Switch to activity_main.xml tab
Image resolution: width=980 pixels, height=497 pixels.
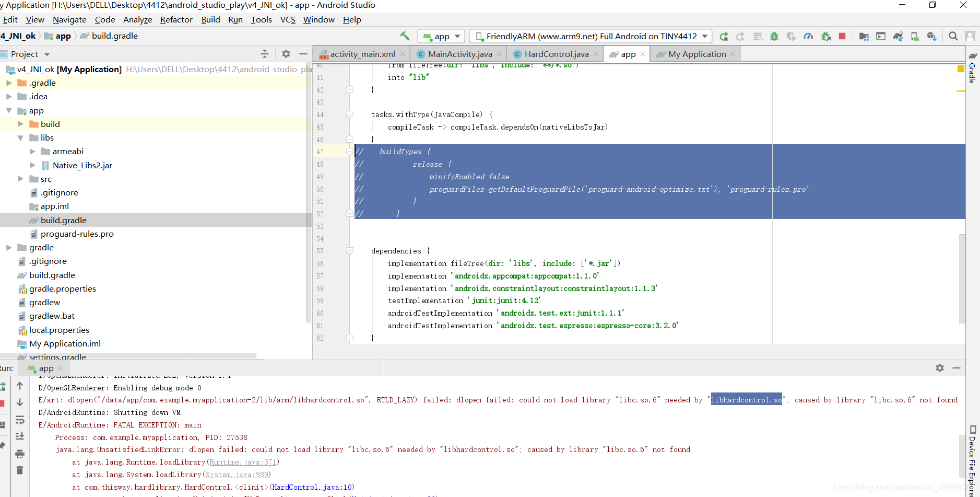point(362,54)
